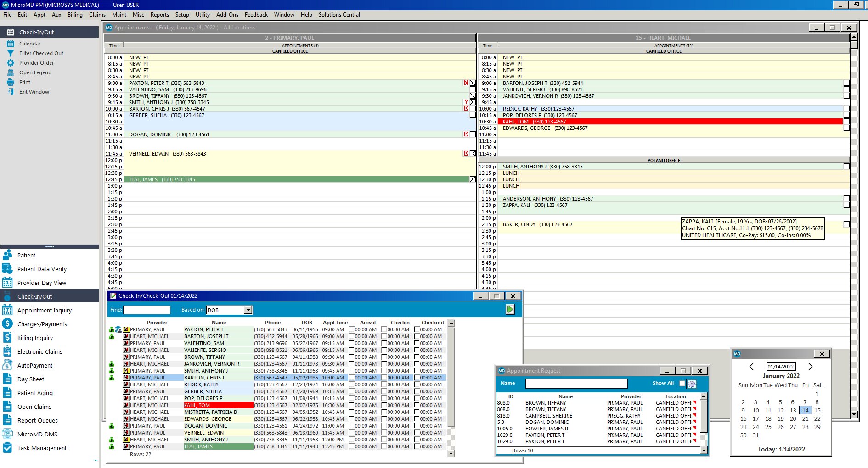Open the Filter Checked Out funnel icon
The image size is (868, 468).
[11, 53]
